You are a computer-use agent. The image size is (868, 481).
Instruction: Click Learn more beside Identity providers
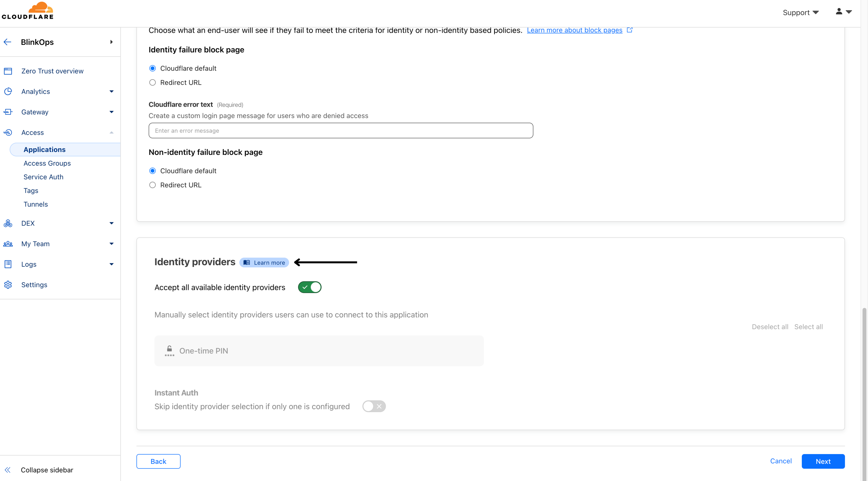pyautogui.click(x=264, y=263)
